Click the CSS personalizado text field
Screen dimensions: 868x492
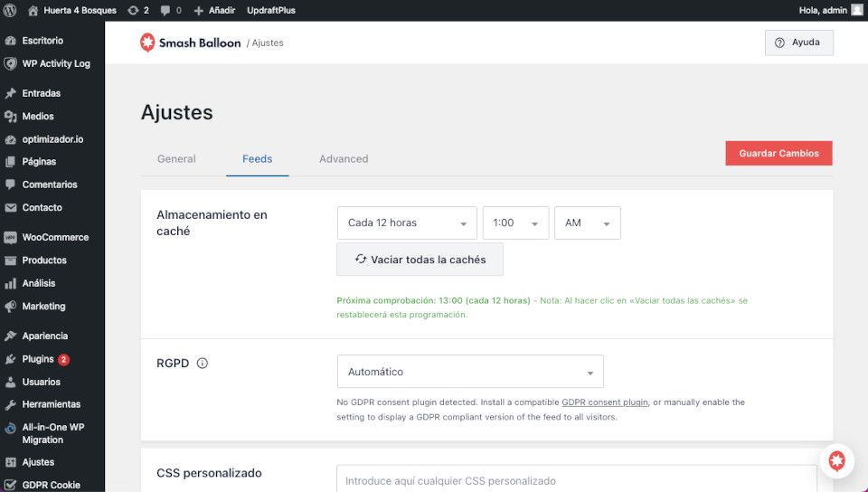click(x=576, y=478)
